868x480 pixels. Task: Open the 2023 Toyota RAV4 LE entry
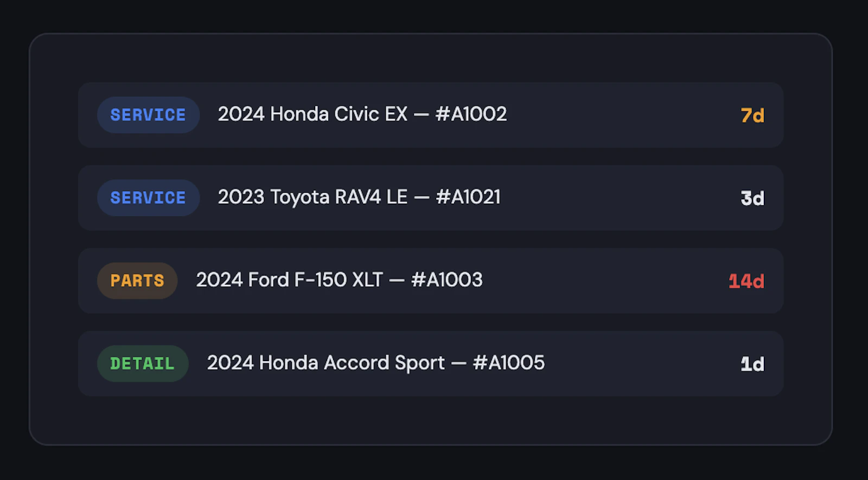[x=312, y=197]
